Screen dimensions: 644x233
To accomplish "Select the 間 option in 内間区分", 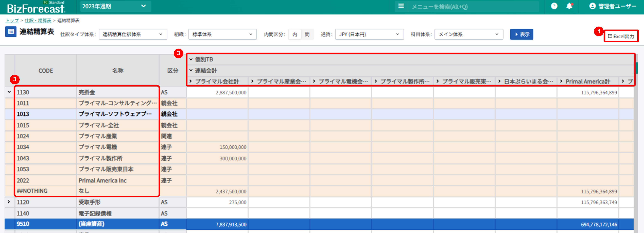I will pyautogui.click(x=307, y=34).
